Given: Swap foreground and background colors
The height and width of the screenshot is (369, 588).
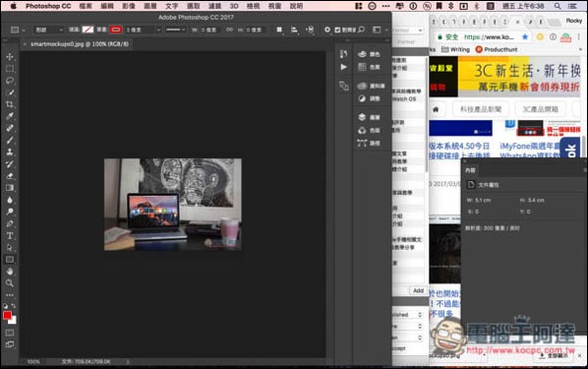Looking at the screenshot, I should (14, 306).
